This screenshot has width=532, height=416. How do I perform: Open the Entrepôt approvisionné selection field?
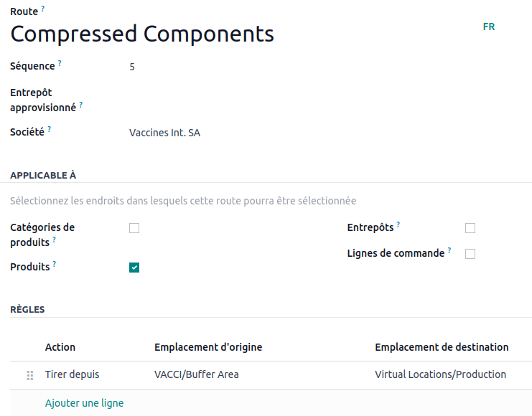[x=215, y=100]
